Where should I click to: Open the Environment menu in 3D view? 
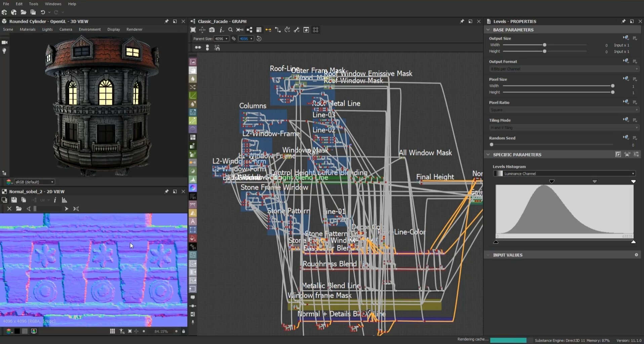pyautogui.click(x=90, y=30)
